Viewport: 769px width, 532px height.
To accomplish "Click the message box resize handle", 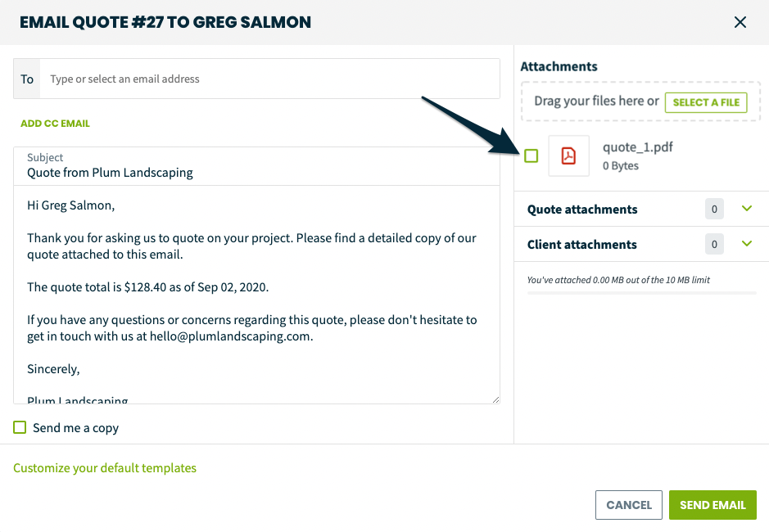I will tap(495, 399).
